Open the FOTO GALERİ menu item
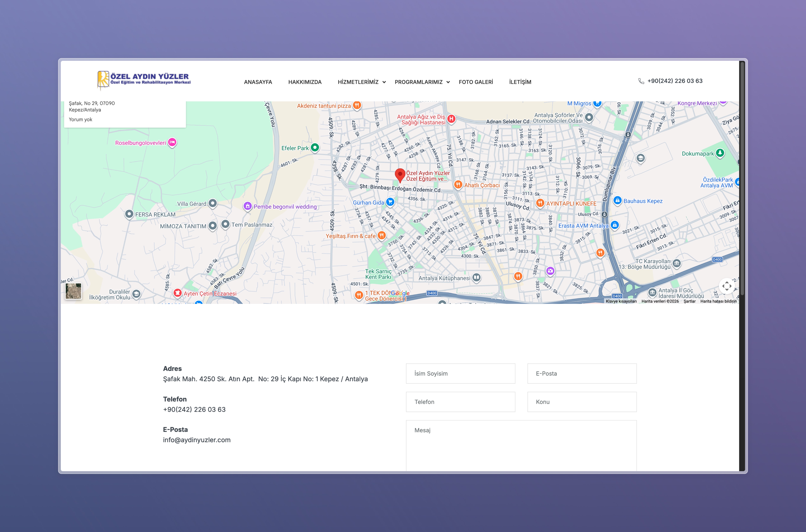The width and height of the screenshot is (806, 532). [x=476, y=82]
